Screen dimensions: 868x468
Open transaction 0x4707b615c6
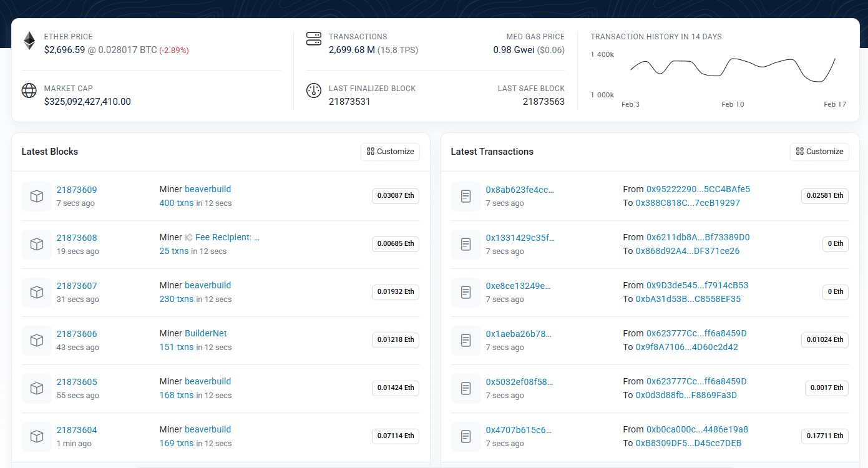click(x=519, y=430)
